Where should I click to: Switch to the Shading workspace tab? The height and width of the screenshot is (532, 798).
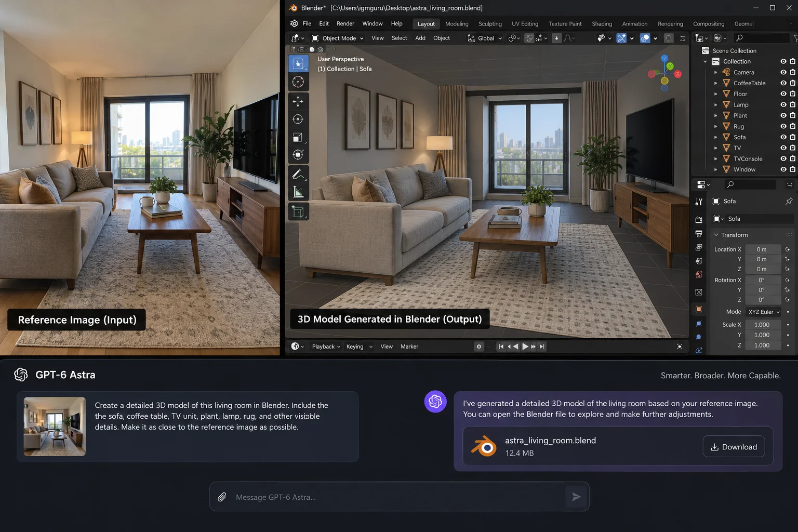[602, 24]
